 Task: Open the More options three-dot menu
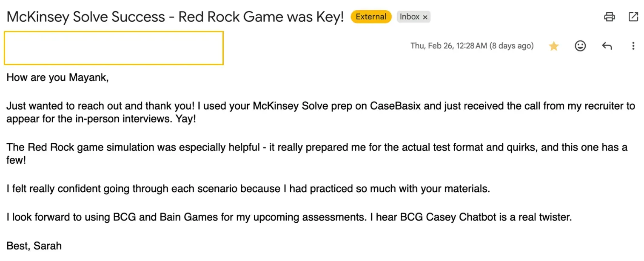coord(633,46)
